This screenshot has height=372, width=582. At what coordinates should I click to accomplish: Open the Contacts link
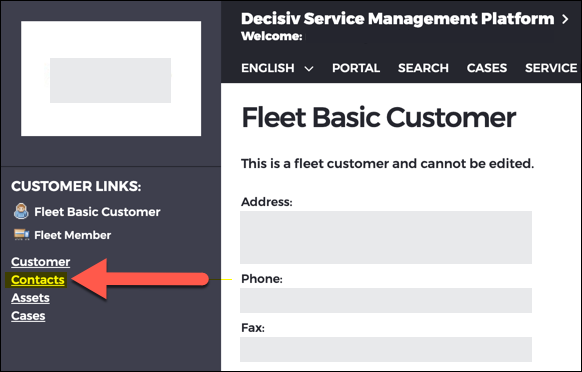pyautogui.click(x=38, y=280)
